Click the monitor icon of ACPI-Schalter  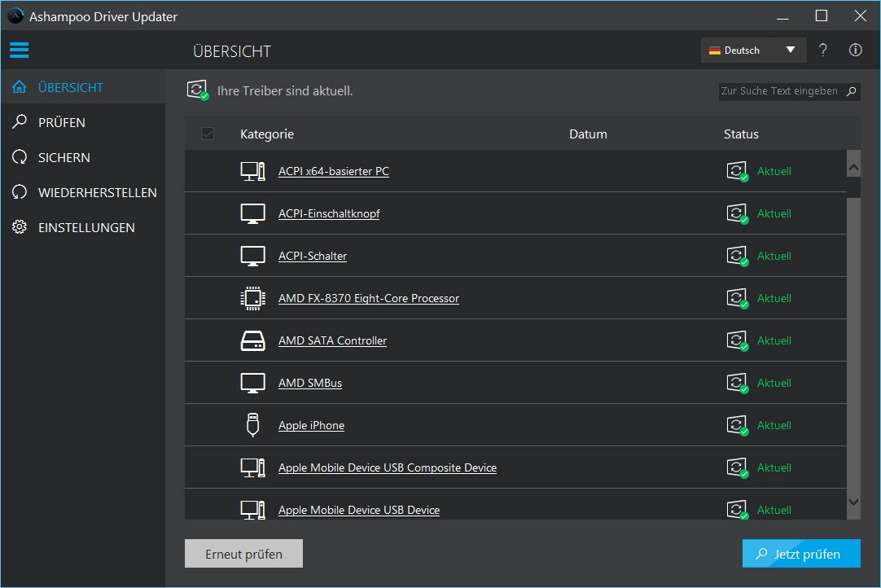pyautogui.click(x=253, y=256)
